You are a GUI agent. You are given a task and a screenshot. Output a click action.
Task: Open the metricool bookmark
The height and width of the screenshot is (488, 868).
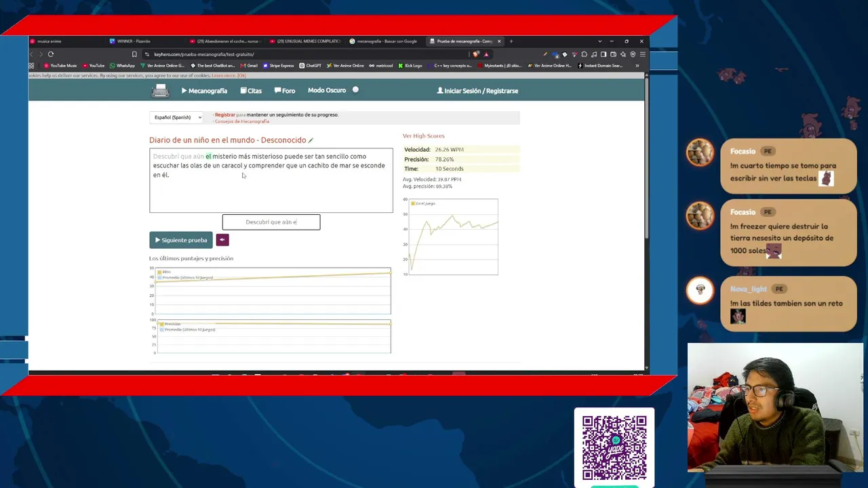381,66
